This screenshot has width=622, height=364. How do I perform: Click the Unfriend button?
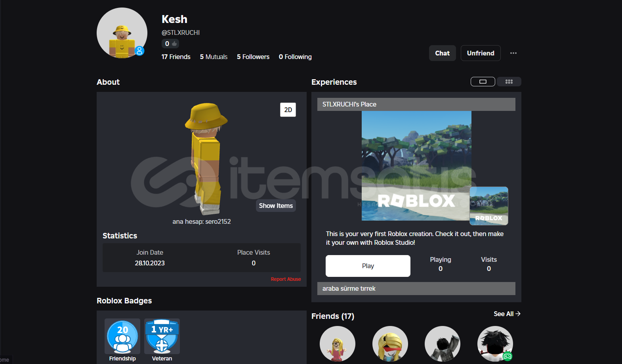[x=481, y=53]
